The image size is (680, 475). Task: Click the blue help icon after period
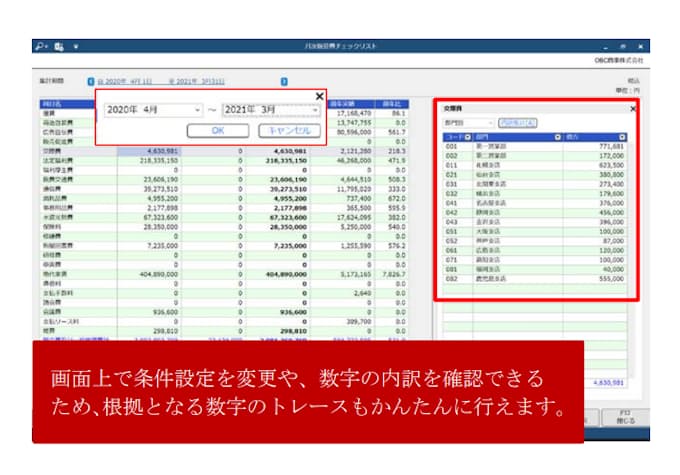[284, 81]
